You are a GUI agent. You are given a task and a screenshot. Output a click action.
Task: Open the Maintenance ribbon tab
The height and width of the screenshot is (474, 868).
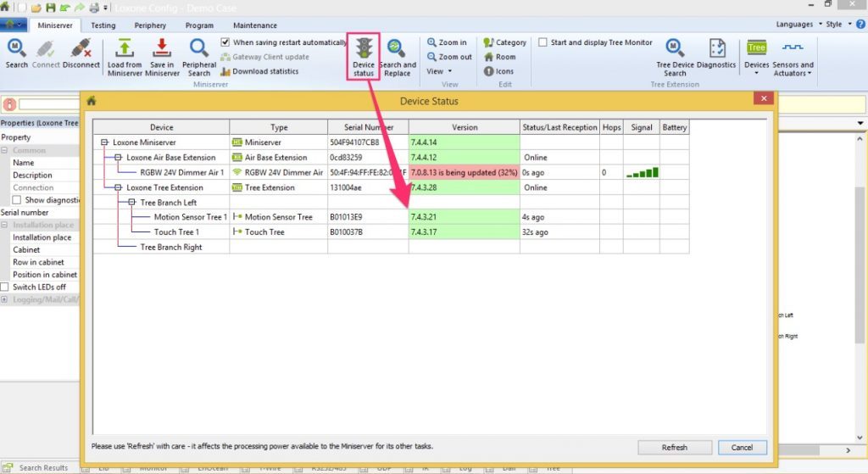(x=254, y=25)
